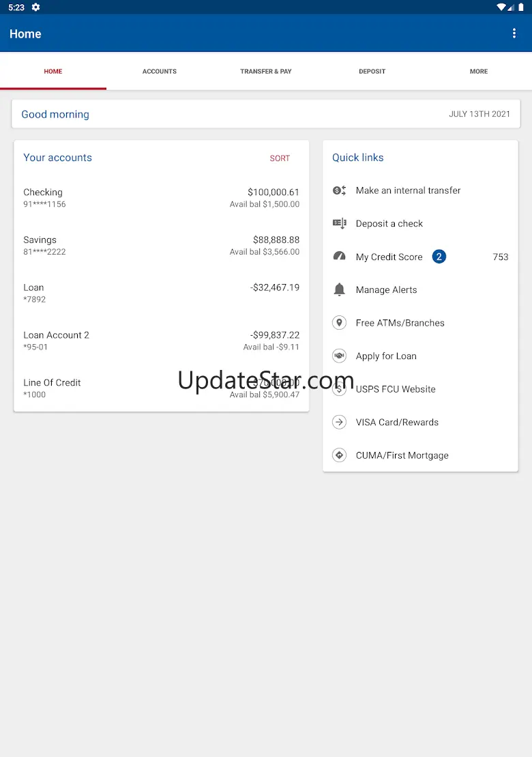Click the internal transfer dollar icon

[340, 190]
